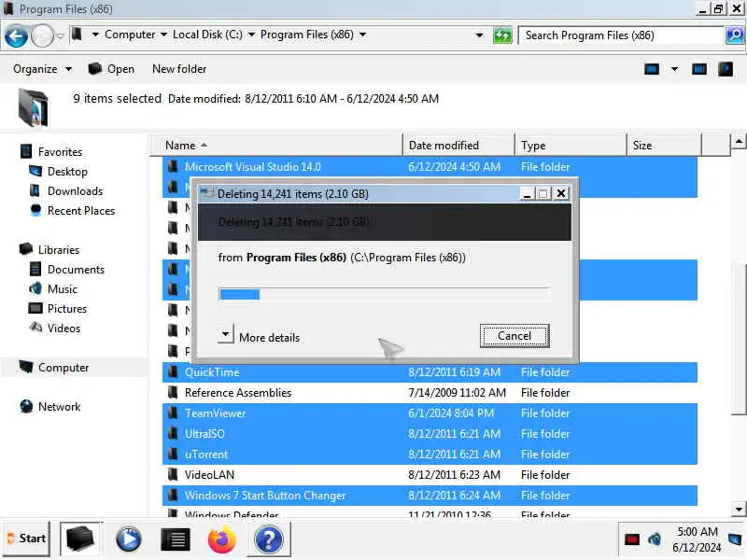Open the Firefox taskbar icon
Image resolution: width=747 pixels, height=560 pixels.
coord(222,539)
